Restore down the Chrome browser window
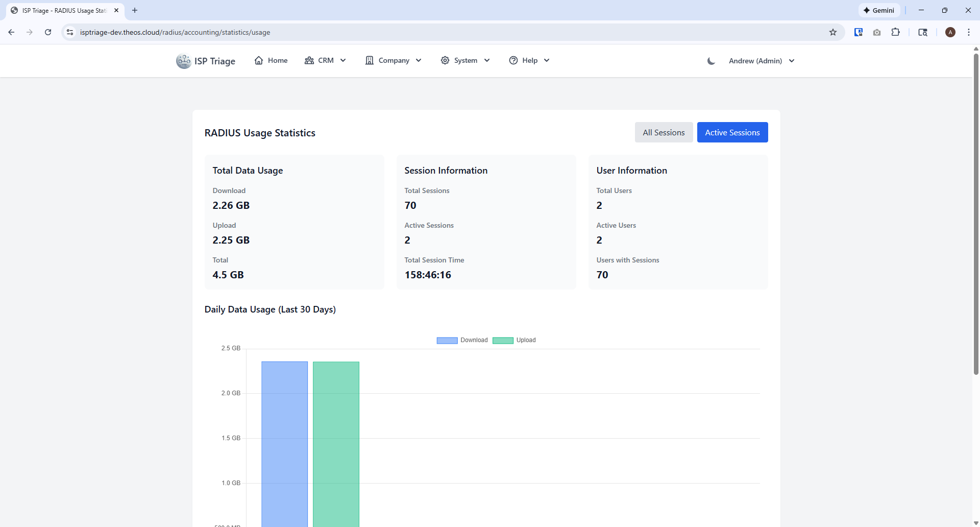Image resolution: width=980 pixels, height=527 pixels. 945,10
